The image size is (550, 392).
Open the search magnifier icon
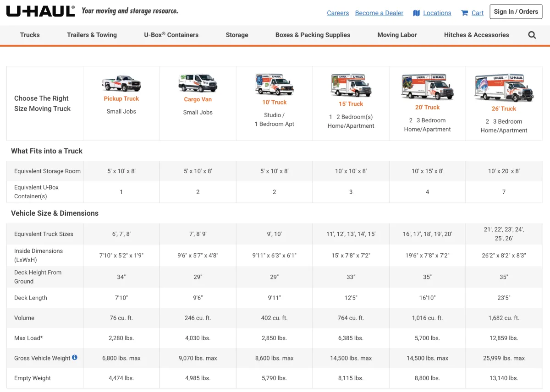532,35
